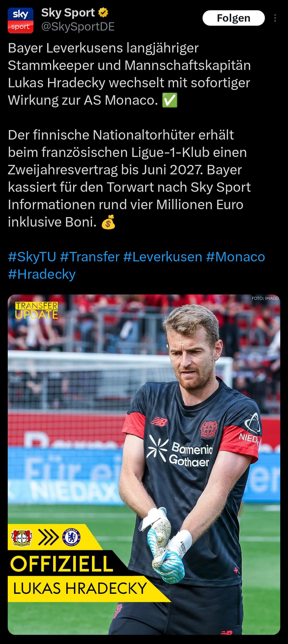Viewport: 288px width, 644px height.
Task: Open the attached Hradecky transfer image
Action: [144, 465]
